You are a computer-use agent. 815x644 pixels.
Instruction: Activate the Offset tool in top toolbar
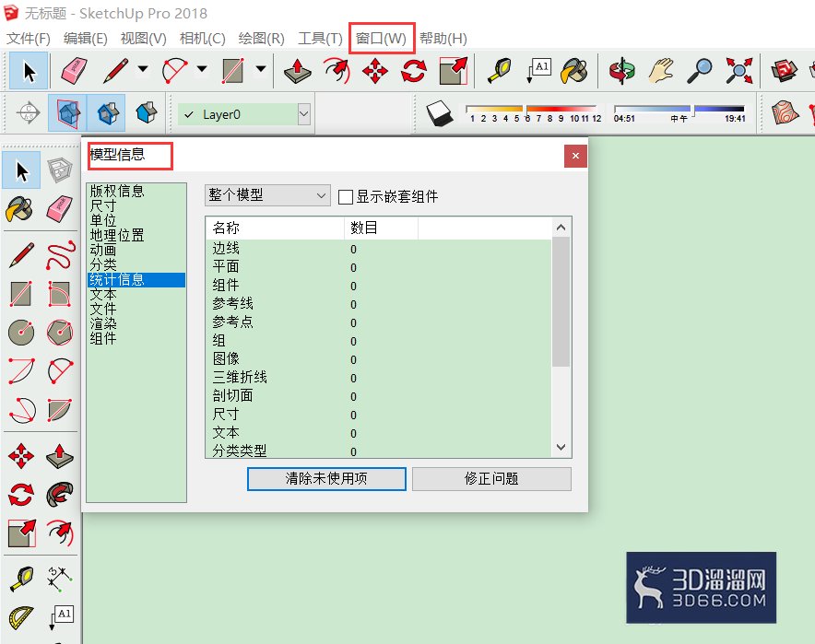tap(337, 71)
